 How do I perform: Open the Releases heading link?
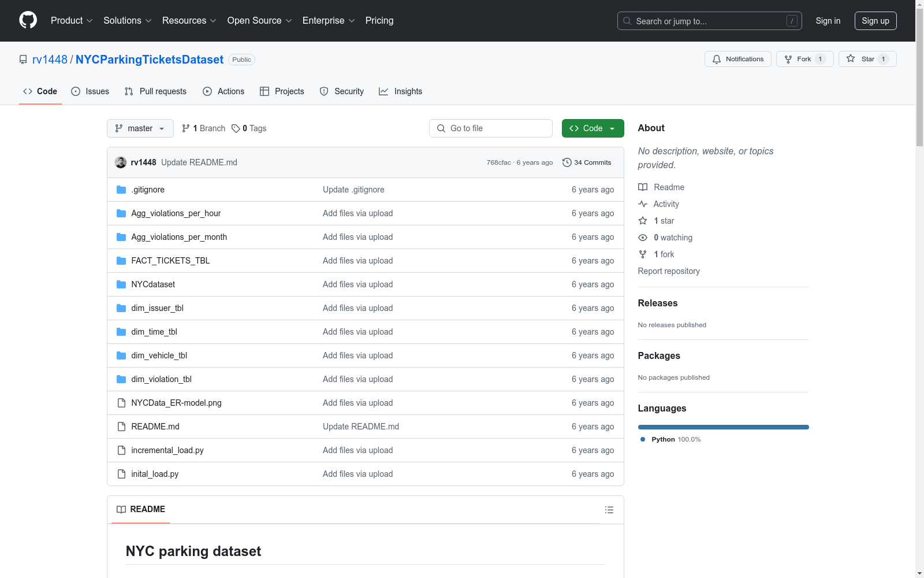click(658, 303)
